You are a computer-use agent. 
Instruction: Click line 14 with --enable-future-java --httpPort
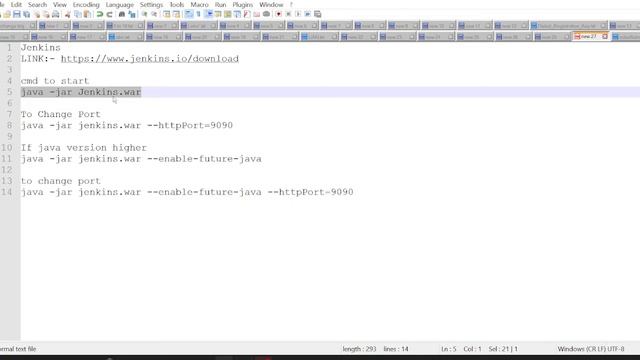point(187,192)
